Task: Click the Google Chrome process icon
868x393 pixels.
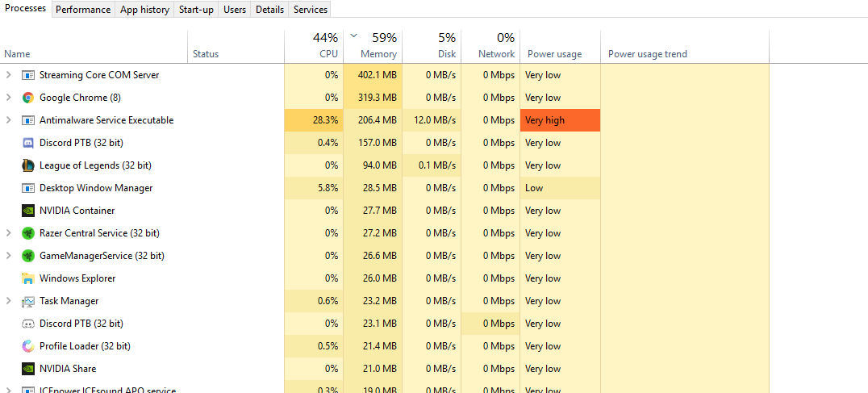Action: pos(28,98)
